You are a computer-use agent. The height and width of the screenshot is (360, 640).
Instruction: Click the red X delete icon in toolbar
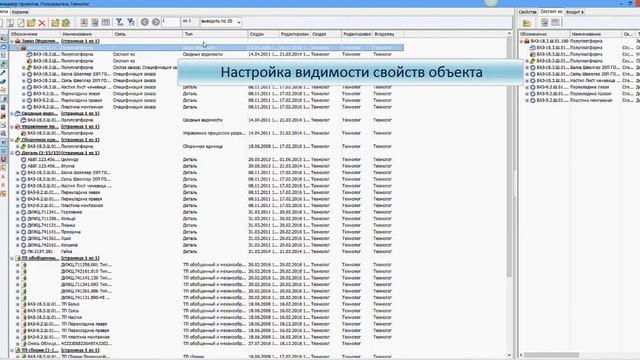click(x=42, y=23)
